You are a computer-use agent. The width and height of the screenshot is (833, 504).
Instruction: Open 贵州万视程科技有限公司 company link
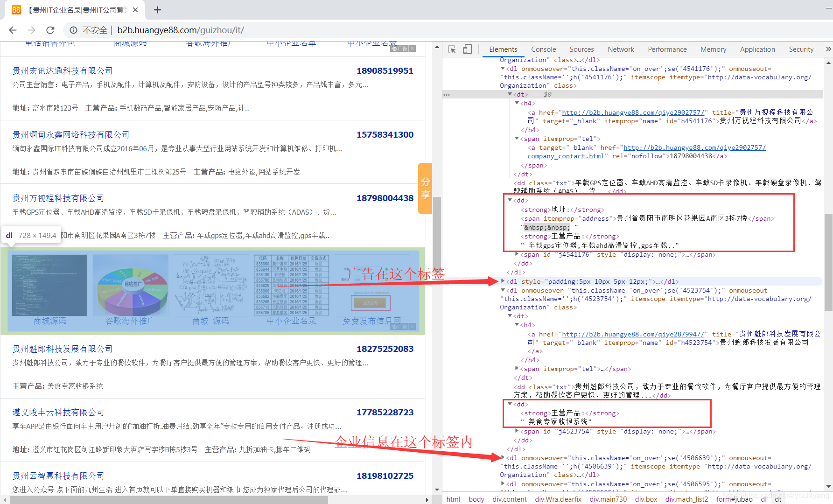58,198
